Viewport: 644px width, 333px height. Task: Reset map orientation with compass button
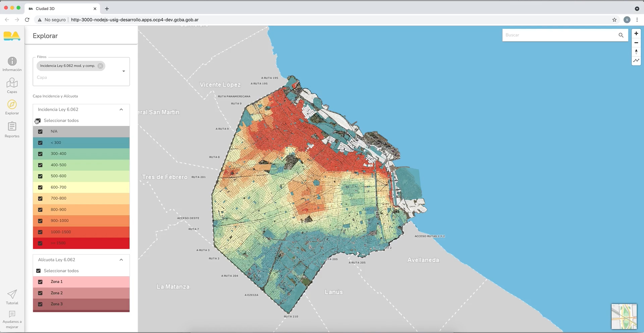click(x=636, y=52)
